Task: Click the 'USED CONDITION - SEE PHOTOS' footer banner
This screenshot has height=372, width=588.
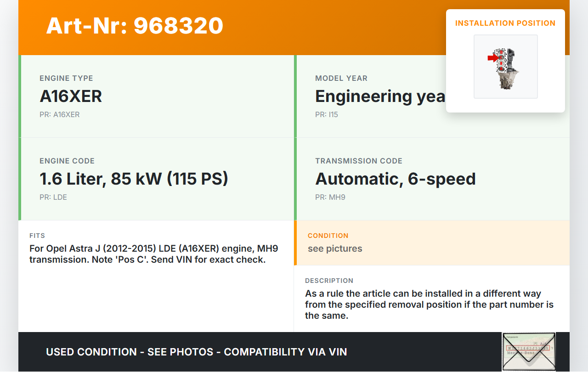Action: 196,352
